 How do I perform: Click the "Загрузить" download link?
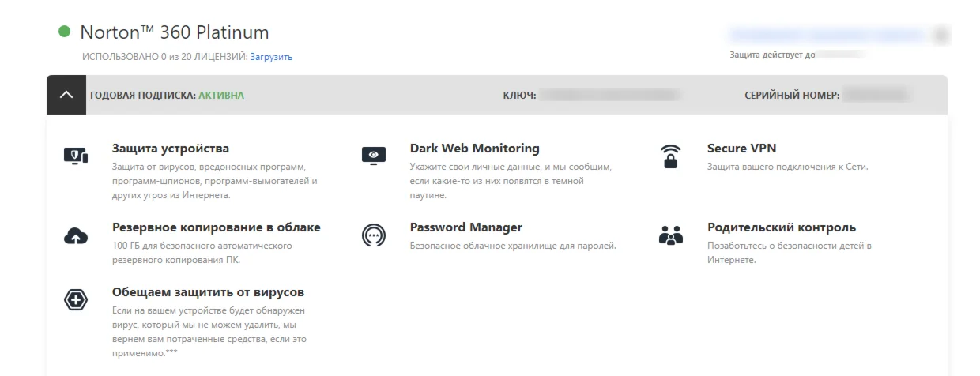tap(271, 57)
